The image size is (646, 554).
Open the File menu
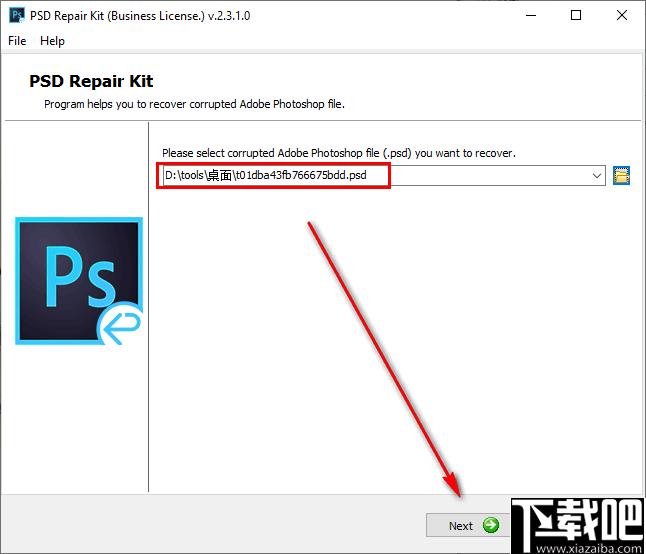pyautogui.click(x=17, y=41)
